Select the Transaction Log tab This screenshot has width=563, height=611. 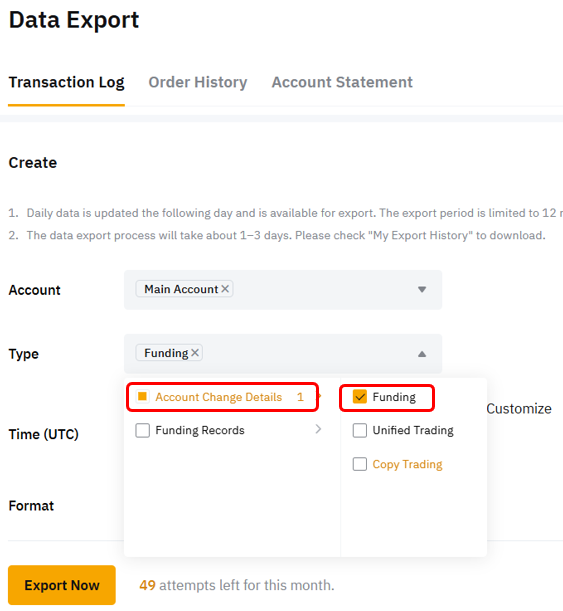pyautogui.click(x=66, y=82)
